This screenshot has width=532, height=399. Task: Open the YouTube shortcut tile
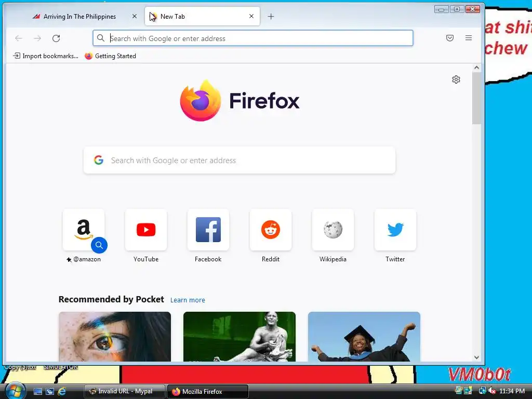coord(146,230)
